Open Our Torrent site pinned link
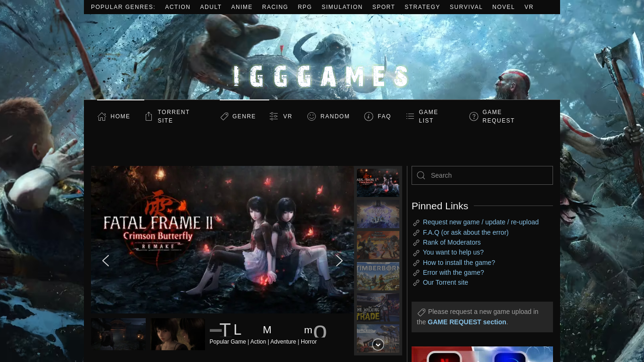The width and height of the screenshot is (644, 362). pos(446,282)
